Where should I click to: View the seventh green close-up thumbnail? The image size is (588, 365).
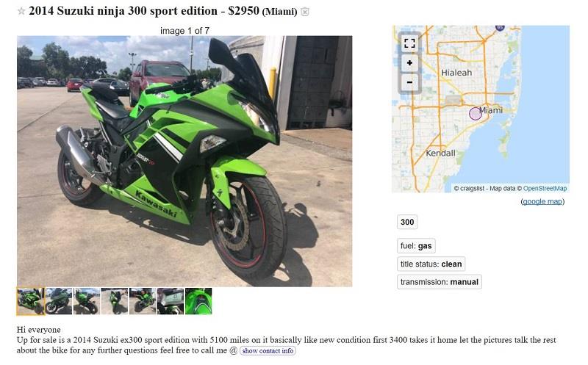[198, 301]
